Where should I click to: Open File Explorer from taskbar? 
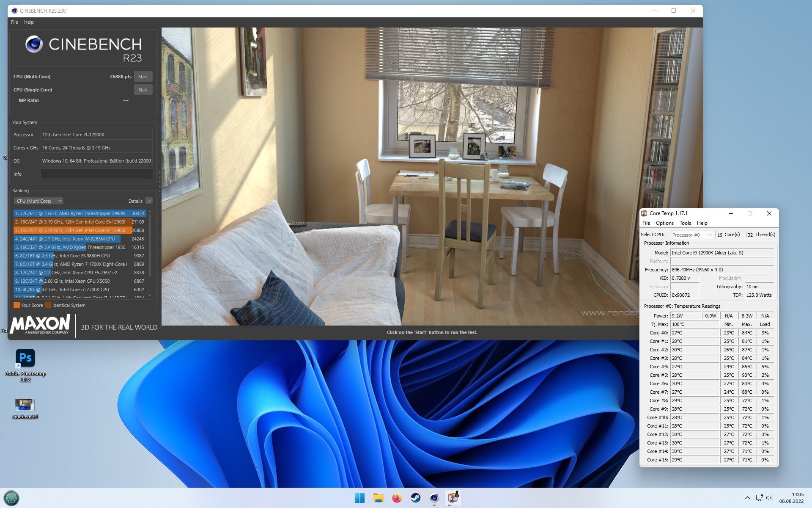(x=378, y=498)
